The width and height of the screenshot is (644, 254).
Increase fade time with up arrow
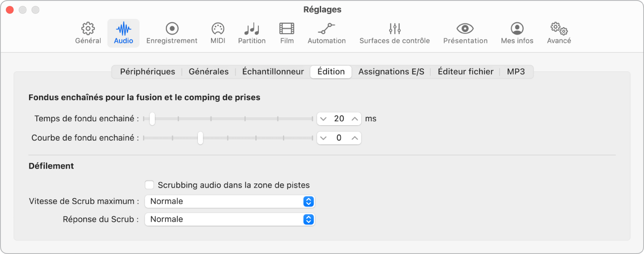click(x=355, y=119)
